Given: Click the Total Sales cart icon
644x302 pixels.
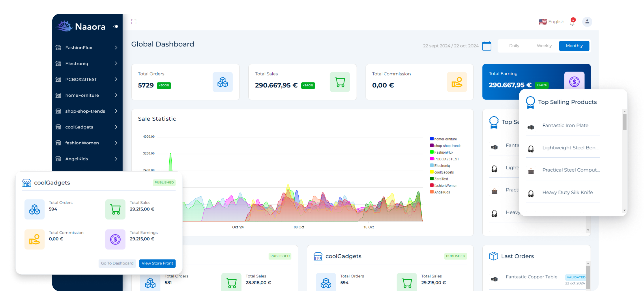Looking at the screenshot, I should click(x=340, y=82).
